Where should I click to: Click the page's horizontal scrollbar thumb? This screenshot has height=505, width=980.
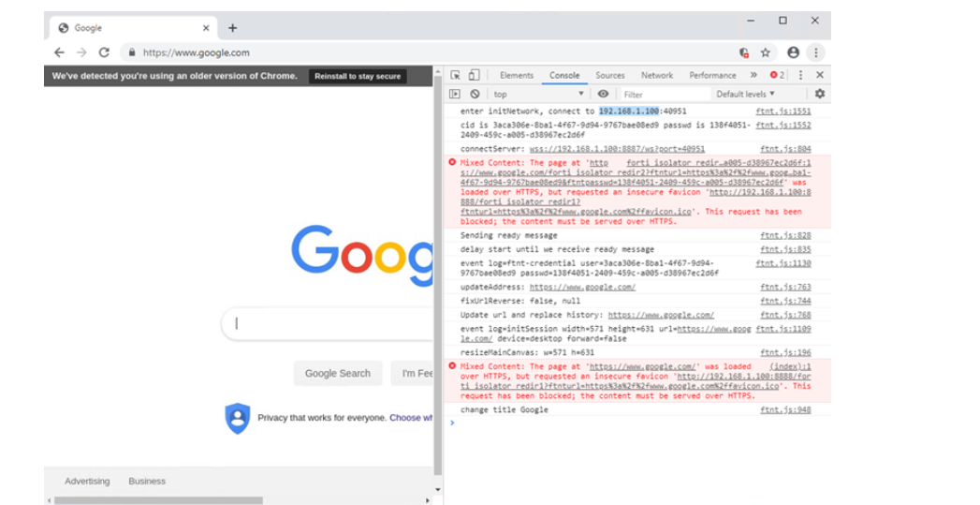(158, 500)
